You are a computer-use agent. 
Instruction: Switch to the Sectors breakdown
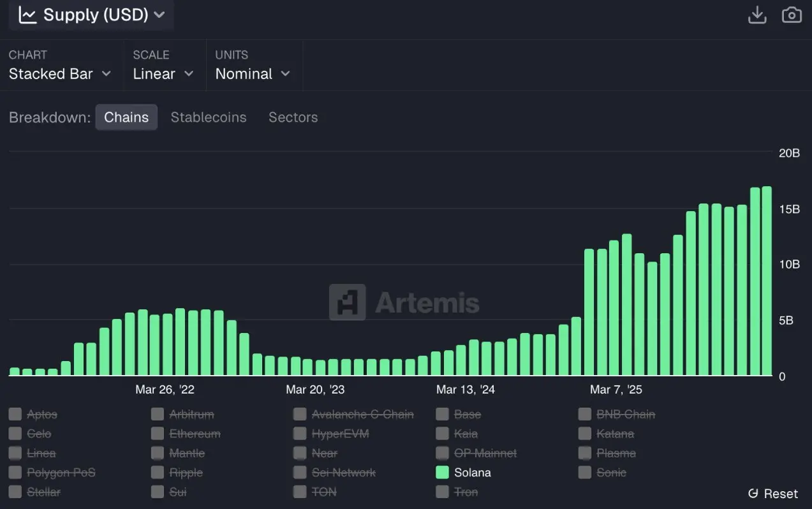[x=293, y=117]
